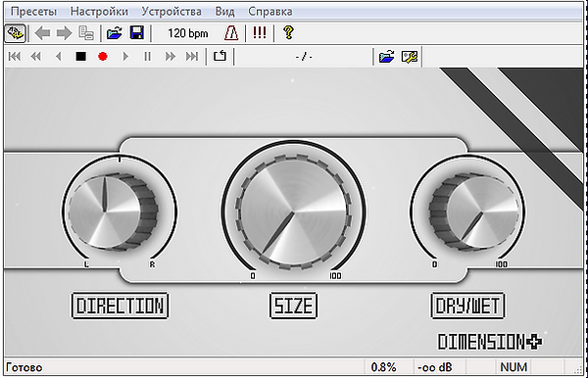
Task: Step backward with single left arrow
Action: pos(58,57)
